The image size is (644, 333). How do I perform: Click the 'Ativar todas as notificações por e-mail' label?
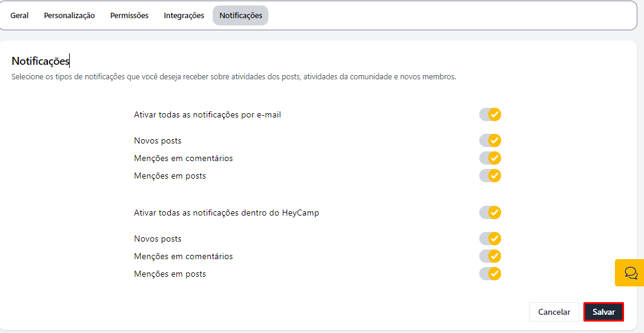click(x=207, y=114)
